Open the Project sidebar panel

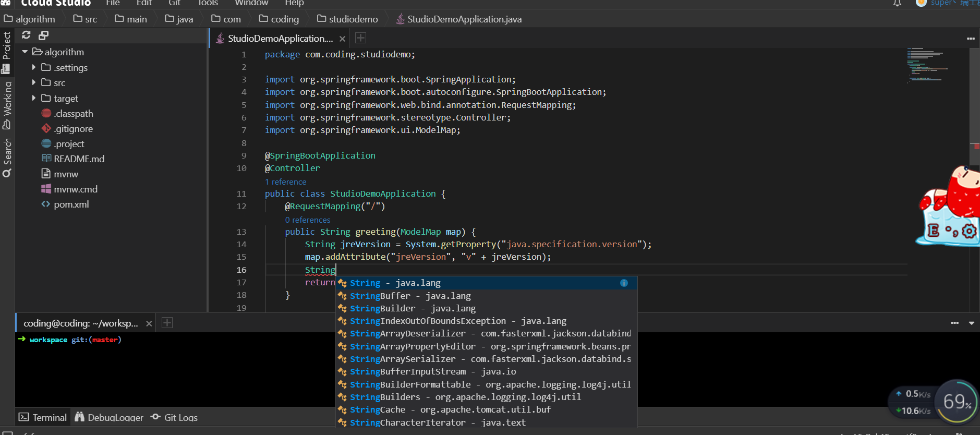[x=7, y=52]
